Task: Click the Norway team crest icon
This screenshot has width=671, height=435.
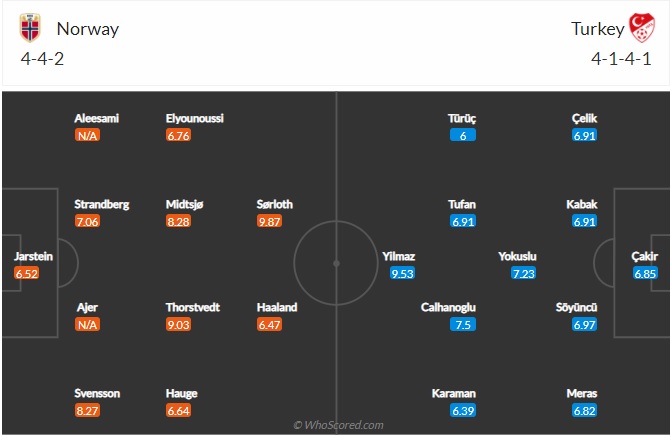Action: coord(30,28)
